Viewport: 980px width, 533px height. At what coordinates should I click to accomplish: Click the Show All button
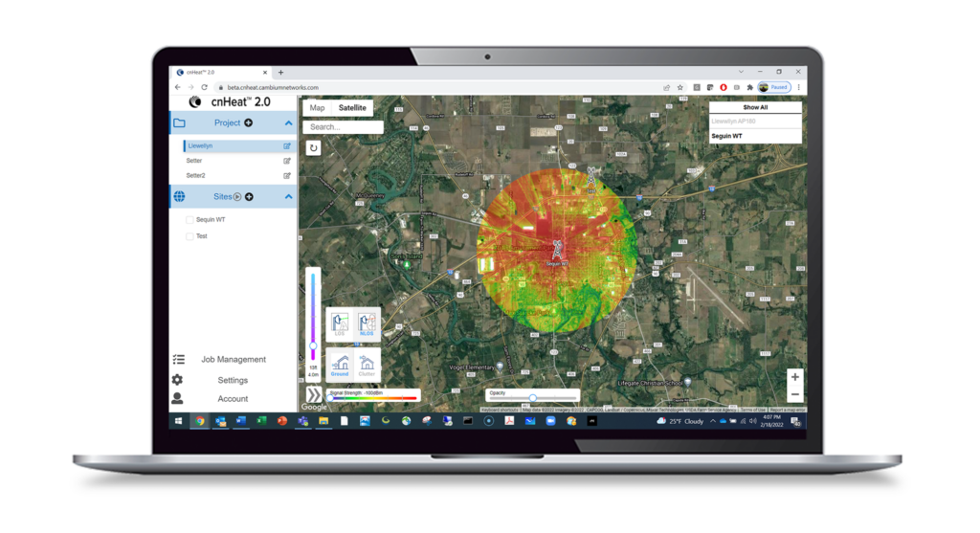(755, 108)
